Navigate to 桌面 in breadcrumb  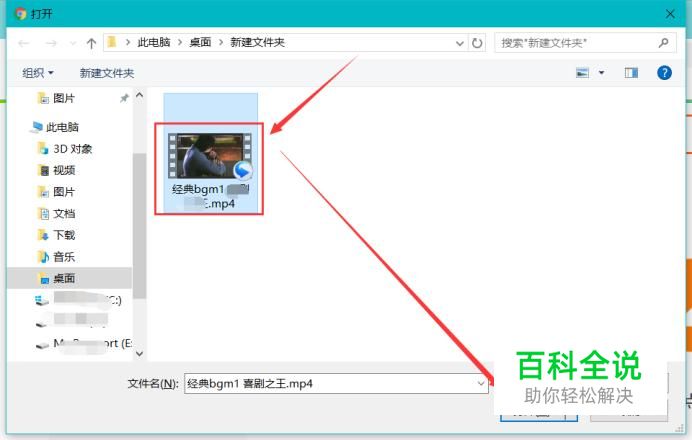(200, 42)
